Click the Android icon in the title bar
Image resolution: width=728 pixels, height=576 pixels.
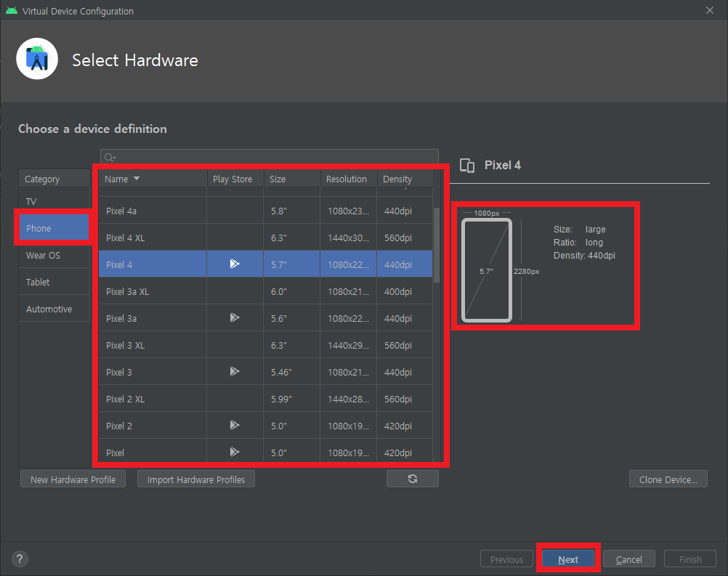(12, 11)
